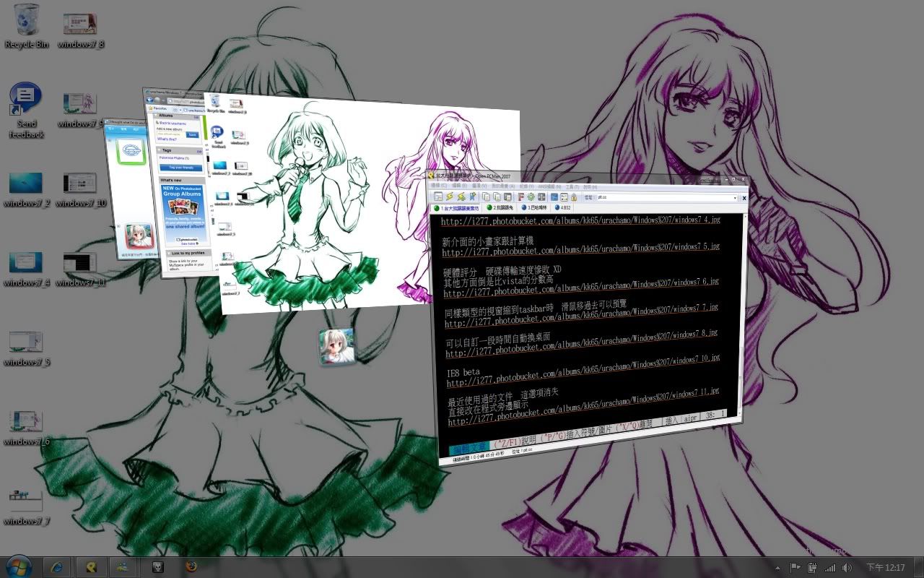924x578 pixels.
Task: Click the yellow PCMan taskbar icon
Action: click(x=91, y=566)
